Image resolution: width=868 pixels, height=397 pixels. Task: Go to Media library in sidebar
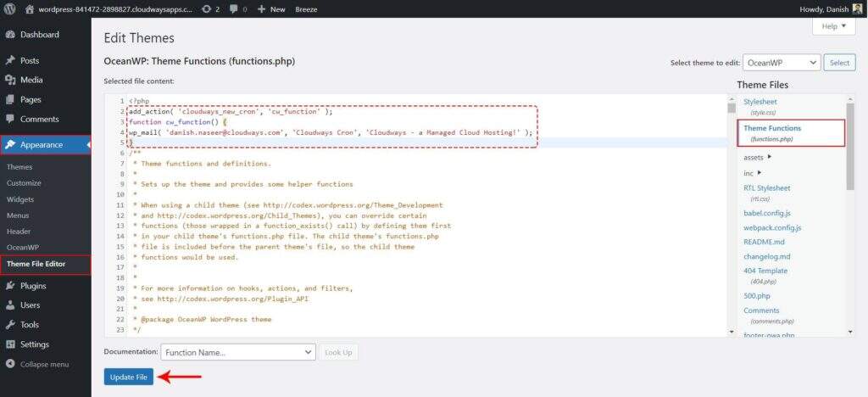pyautogui.click(x=31, y=80)
